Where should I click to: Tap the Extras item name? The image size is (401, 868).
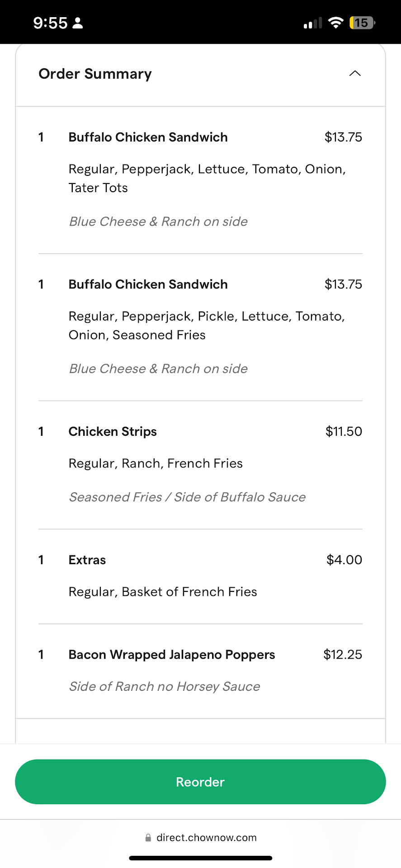[87, 560]
